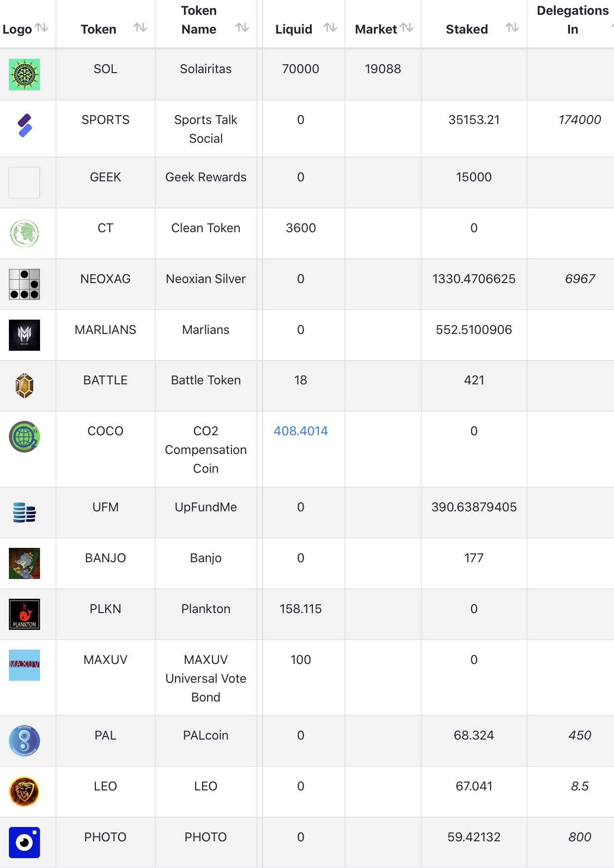Open the 408.4014 COCO liquid link
Screen dimensions: 614x868
pos(301,431)
